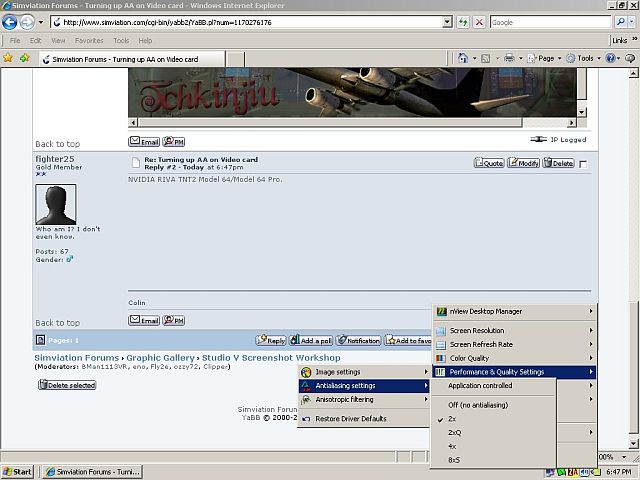Viewport: 640px width, 480px height.
Task: Click the Favorites star icon
Action: point(9,58)
